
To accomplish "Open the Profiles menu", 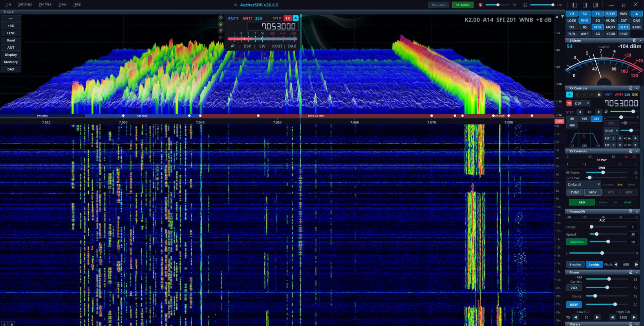I will pos(45,4).
